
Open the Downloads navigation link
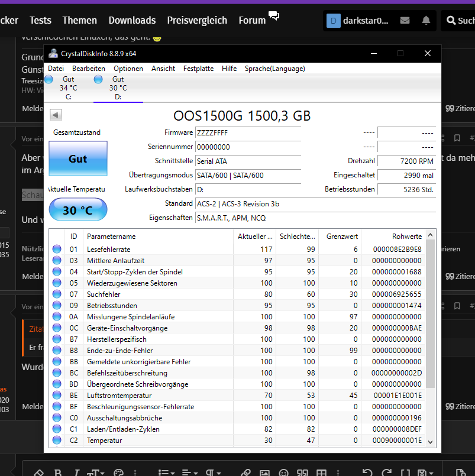pos(132,20)
